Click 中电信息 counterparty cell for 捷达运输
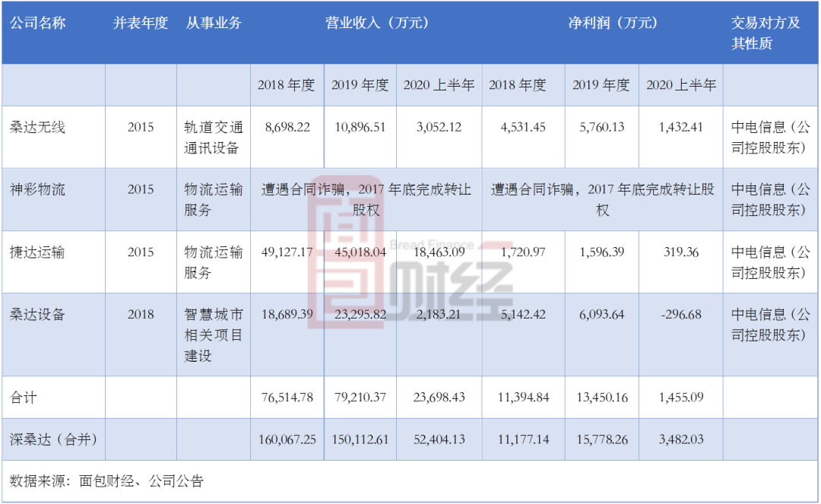 pos(770,262)
